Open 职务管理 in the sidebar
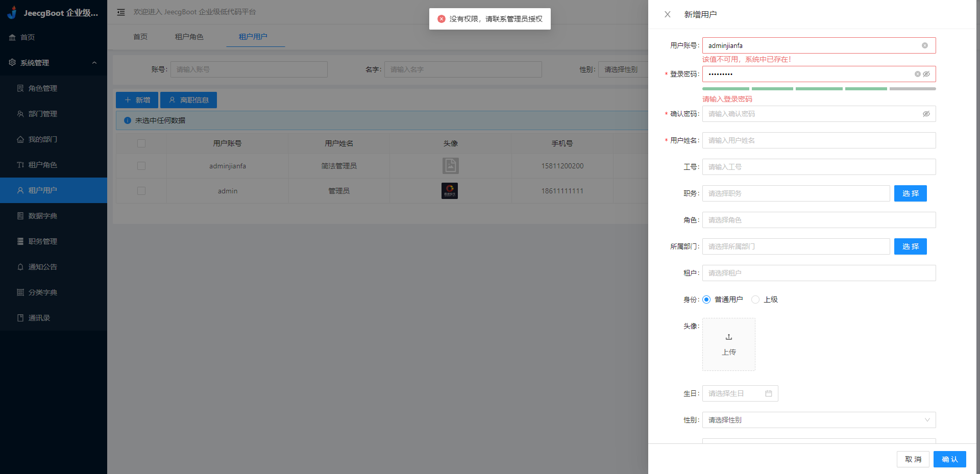This screenshot has width=980, height=474. (x=54, y=241)
